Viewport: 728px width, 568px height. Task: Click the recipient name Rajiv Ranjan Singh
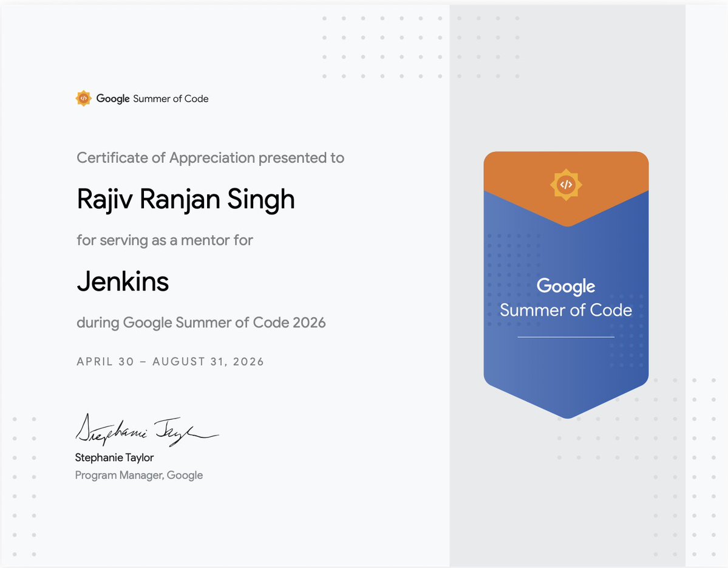tap(186, 200)
